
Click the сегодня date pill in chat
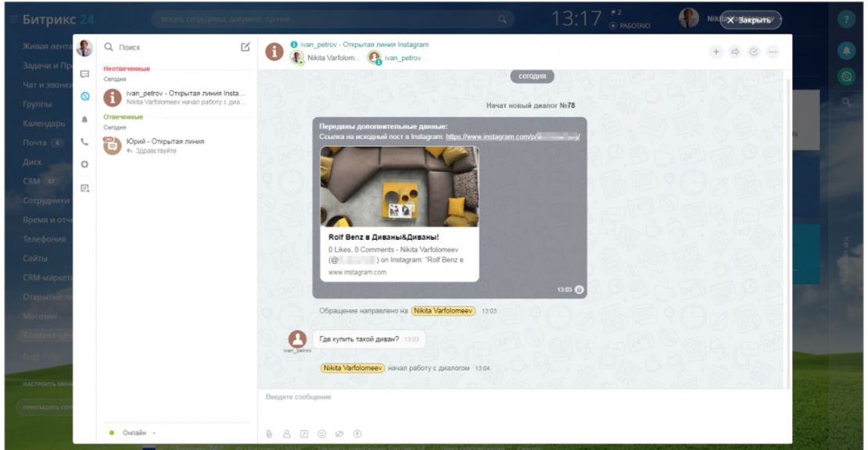click(532, 77)
